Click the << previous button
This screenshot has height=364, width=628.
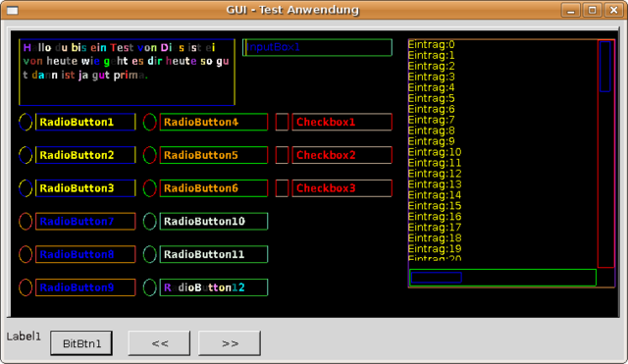[x=159, y=343]
